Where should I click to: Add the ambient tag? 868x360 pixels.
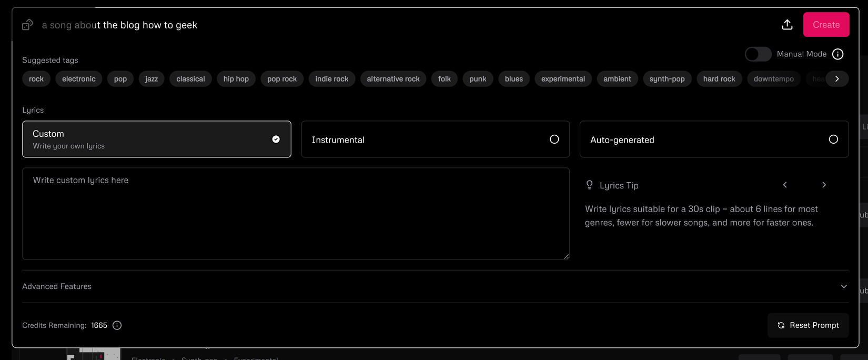tap(617, 79)
